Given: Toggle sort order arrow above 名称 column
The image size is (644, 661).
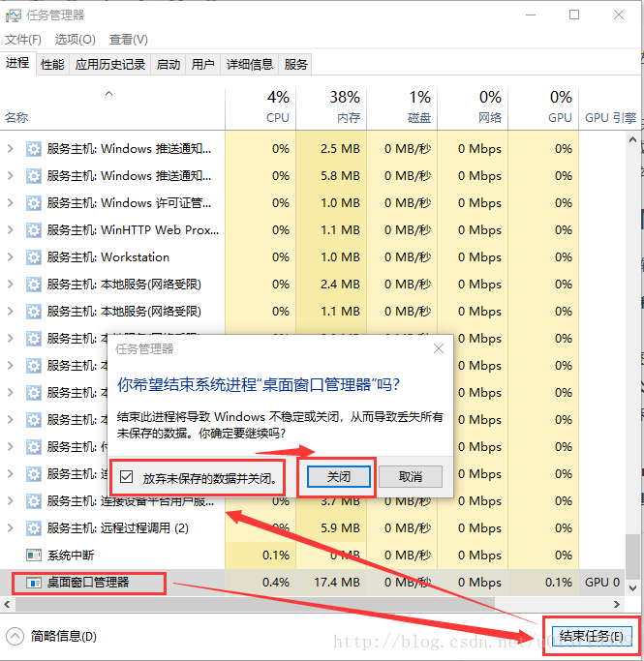Looking at the screenshot, I should point(108,94).
